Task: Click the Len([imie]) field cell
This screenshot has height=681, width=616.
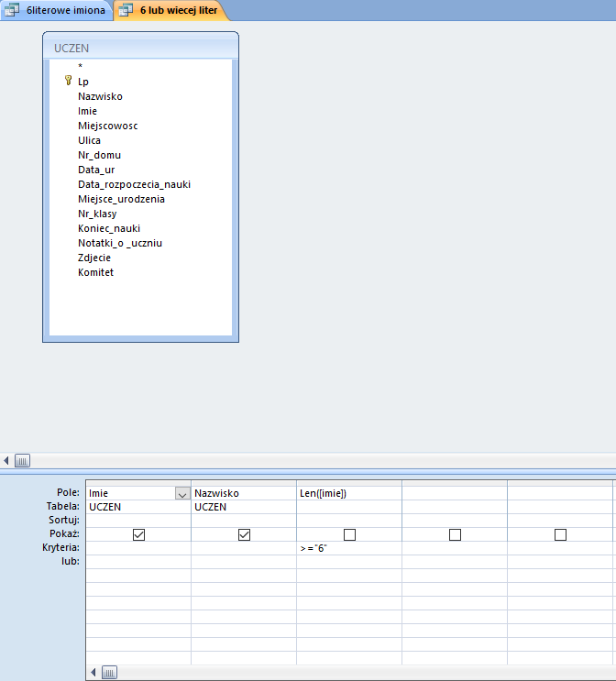Action: 348,493
